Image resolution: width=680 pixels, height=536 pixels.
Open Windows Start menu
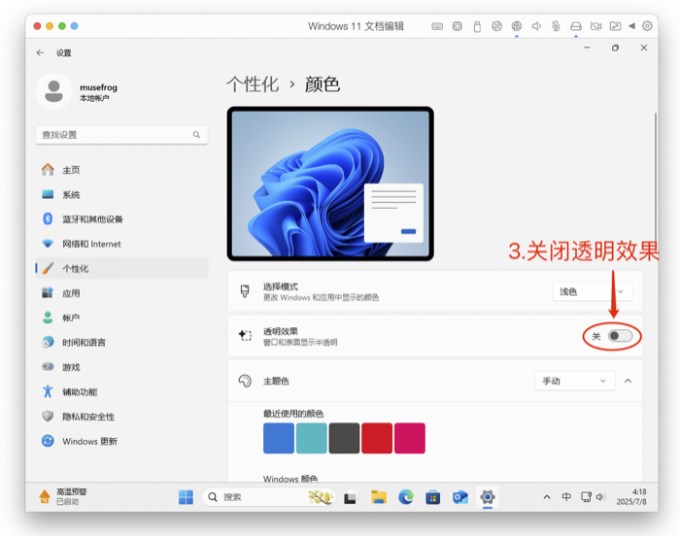(x=186, y=497)
